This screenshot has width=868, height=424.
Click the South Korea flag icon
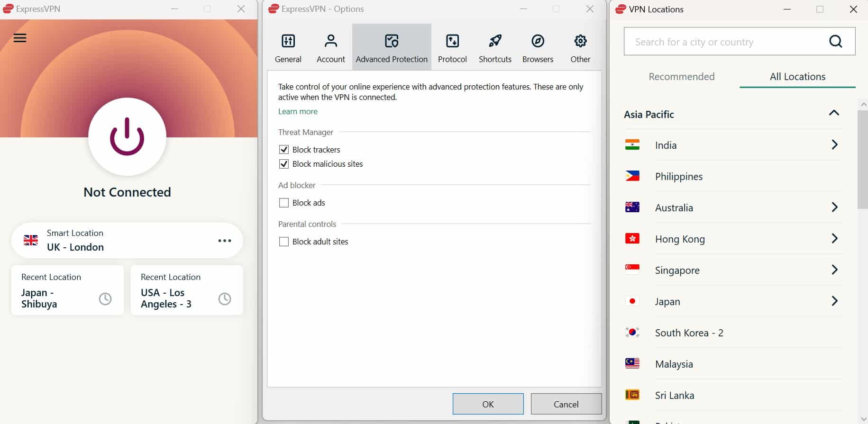[632, 332]
